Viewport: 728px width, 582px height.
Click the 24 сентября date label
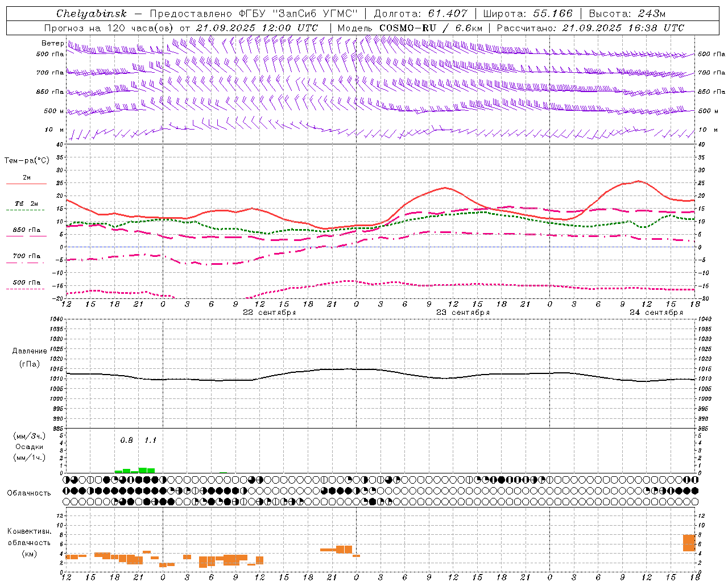click(656, 313)
